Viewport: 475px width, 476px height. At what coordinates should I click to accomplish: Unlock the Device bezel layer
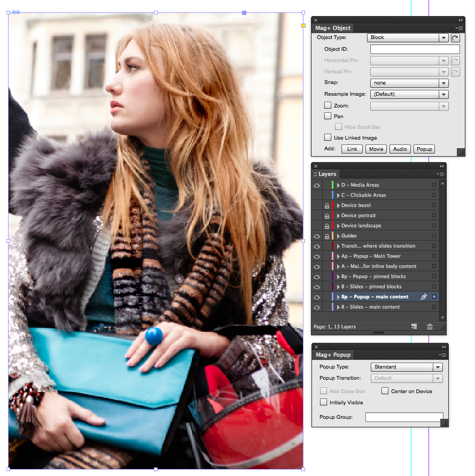(x=326, y=205)
